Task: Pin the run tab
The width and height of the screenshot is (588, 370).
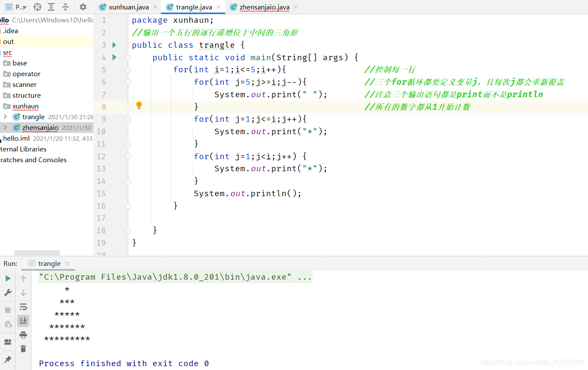Action: click(x=8, y=359)
